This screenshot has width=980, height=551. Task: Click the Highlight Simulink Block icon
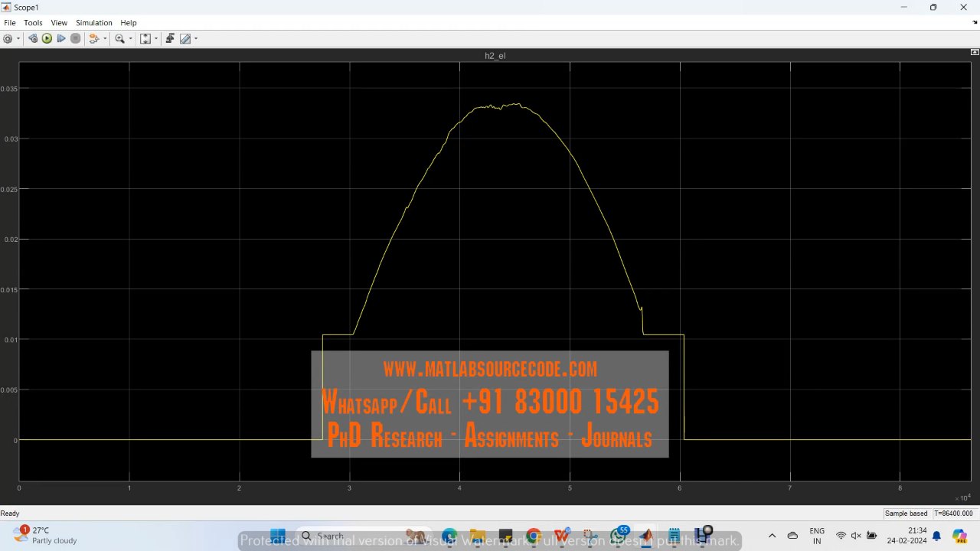click(93, 38)
